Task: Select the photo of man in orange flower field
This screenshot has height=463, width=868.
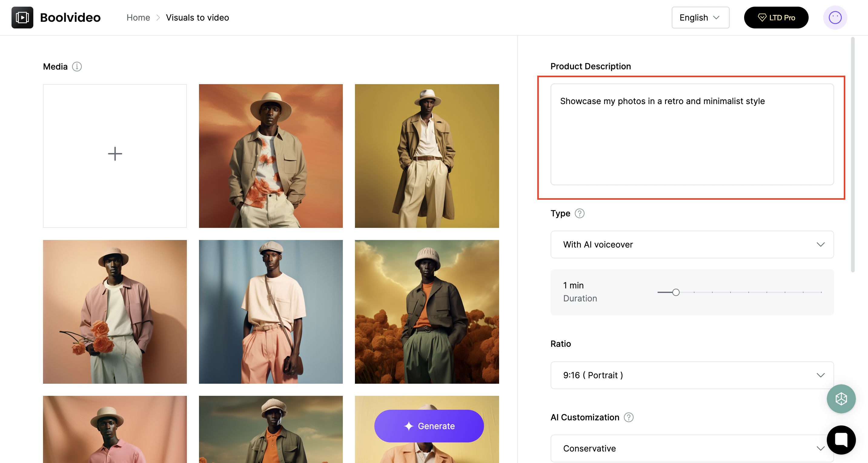Action: 427,312
